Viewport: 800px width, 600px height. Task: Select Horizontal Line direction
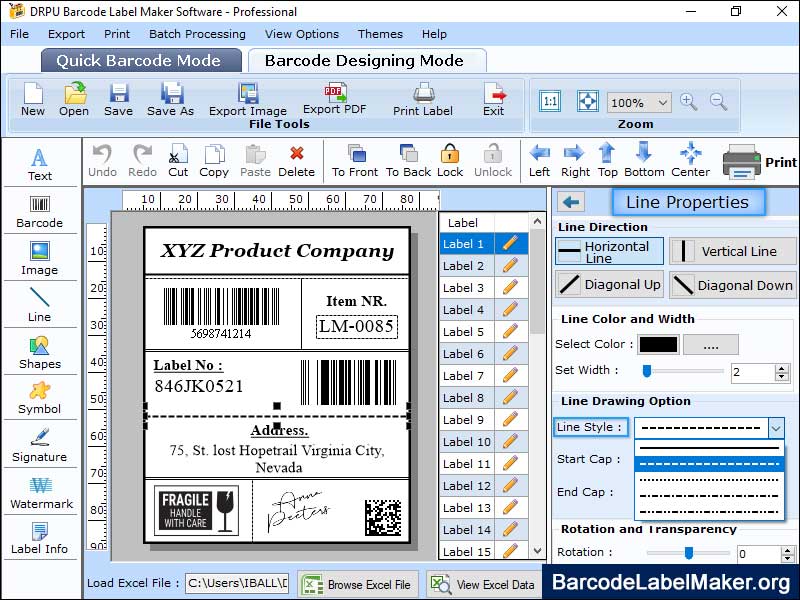609,252
